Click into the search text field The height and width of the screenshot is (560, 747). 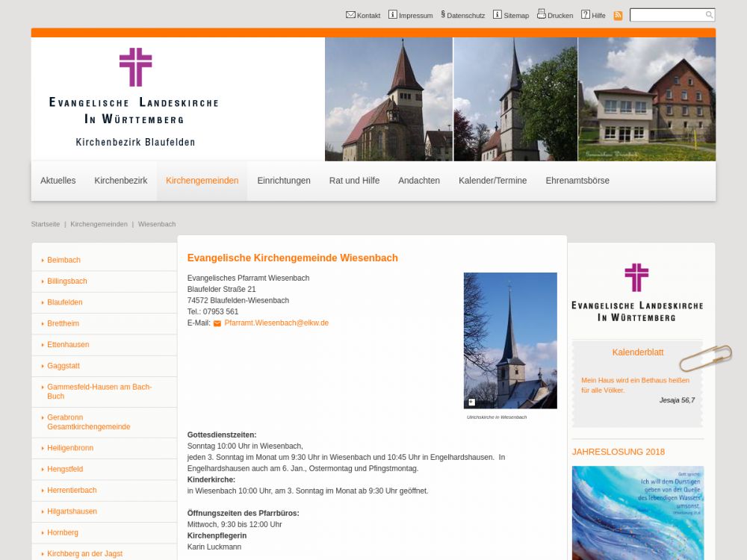(666, 15)
